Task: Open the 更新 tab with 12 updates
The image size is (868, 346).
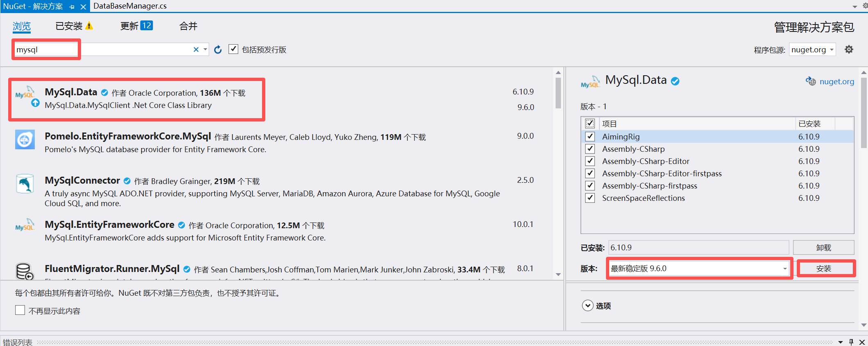Action: coord(136,26)
